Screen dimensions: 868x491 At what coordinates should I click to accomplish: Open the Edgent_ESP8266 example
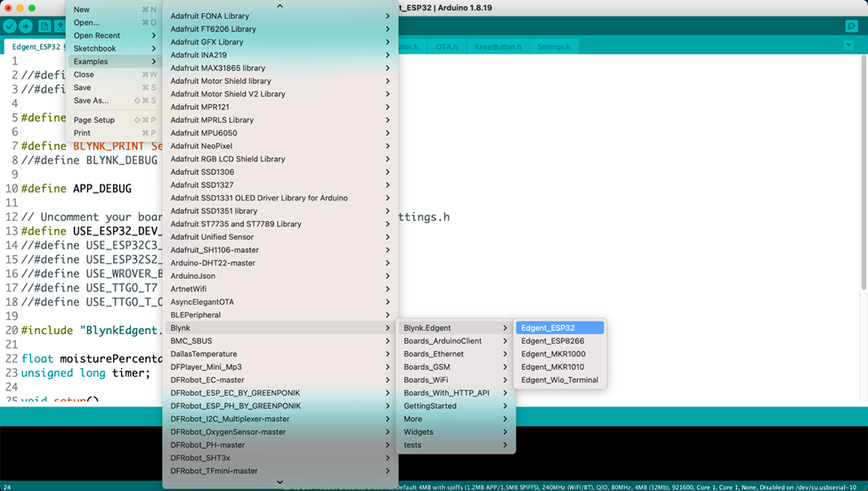coord(560,340)
